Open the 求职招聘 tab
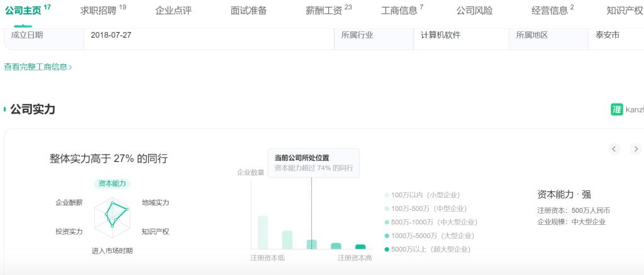Screen dimensions: 644x275 103,11
